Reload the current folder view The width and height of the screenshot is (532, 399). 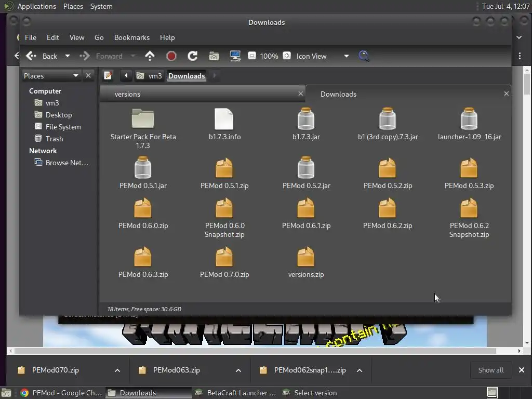[192, 56]
